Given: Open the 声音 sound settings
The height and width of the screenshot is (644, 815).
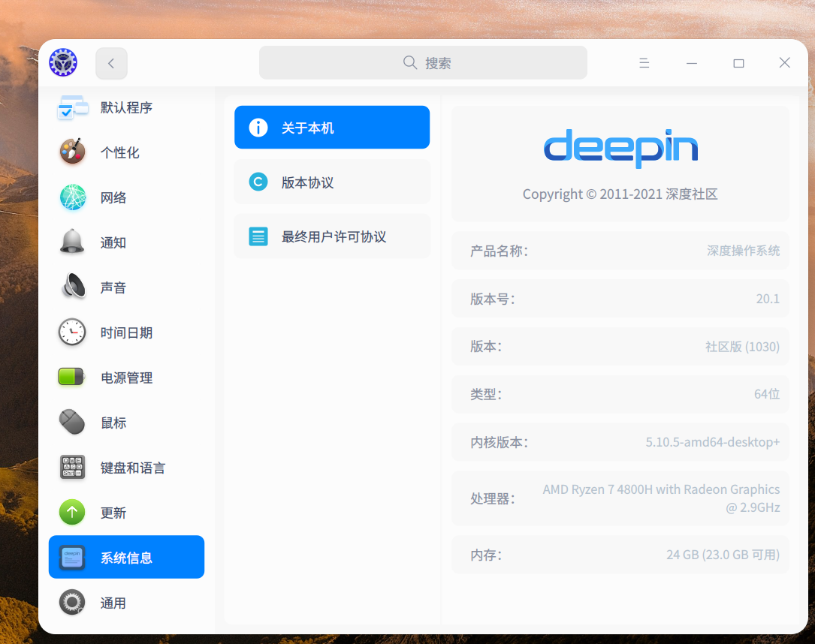Looking at the screenshot, I should coord(126,287).
